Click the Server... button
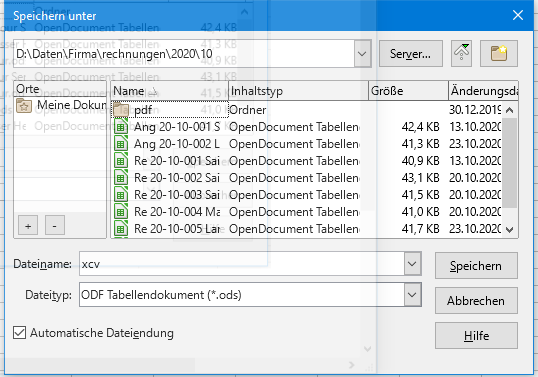The image size is (538, 377). click(410, 54)
